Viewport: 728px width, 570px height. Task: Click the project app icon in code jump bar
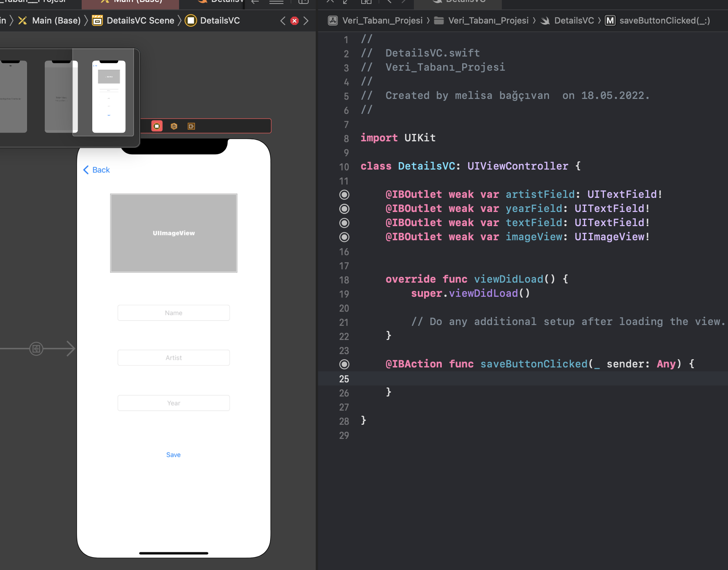(333, 20)
